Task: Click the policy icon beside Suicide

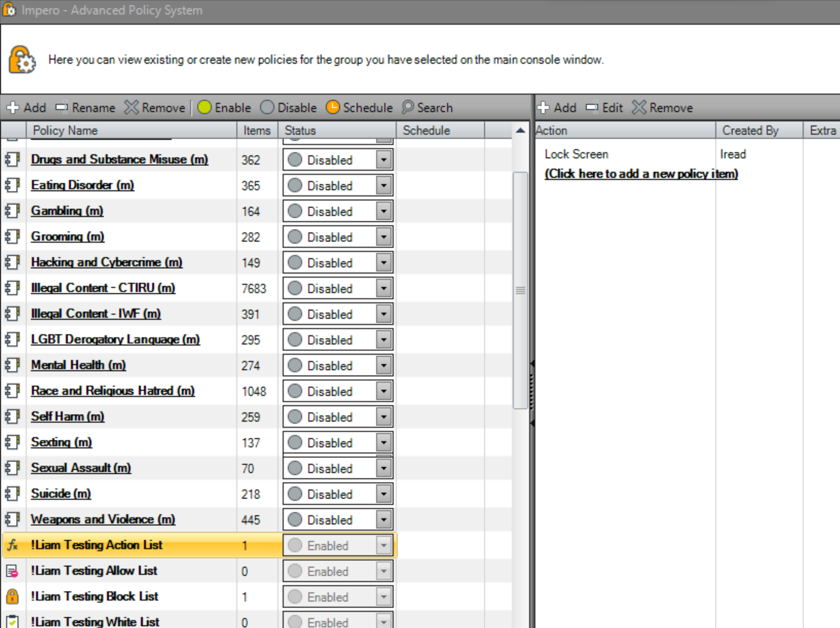Action: pos(12,494)
